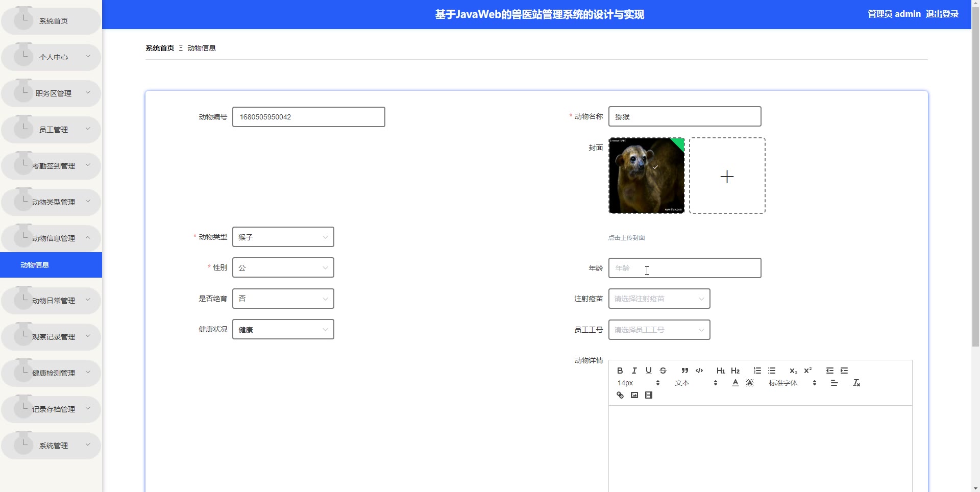Viewport: 980px width, 492px height.
Task: Click the 动物信息 breadcrumb item
Action: 202,48
